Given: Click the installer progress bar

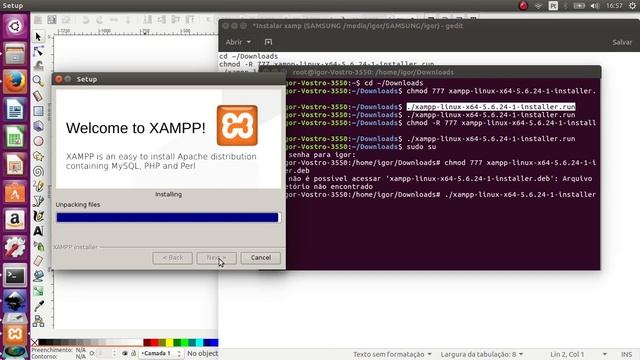Looking at the screenshot, I should click(x=168, y=218).
